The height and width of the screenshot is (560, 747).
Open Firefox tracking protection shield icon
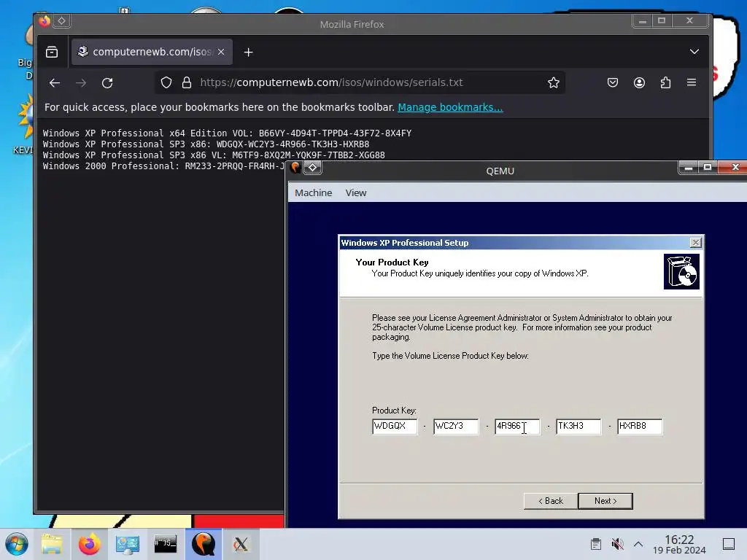[166, 82]
